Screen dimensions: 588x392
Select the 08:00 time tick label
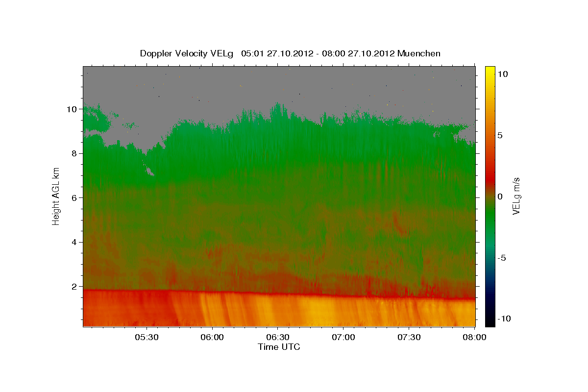click(474, 337)
